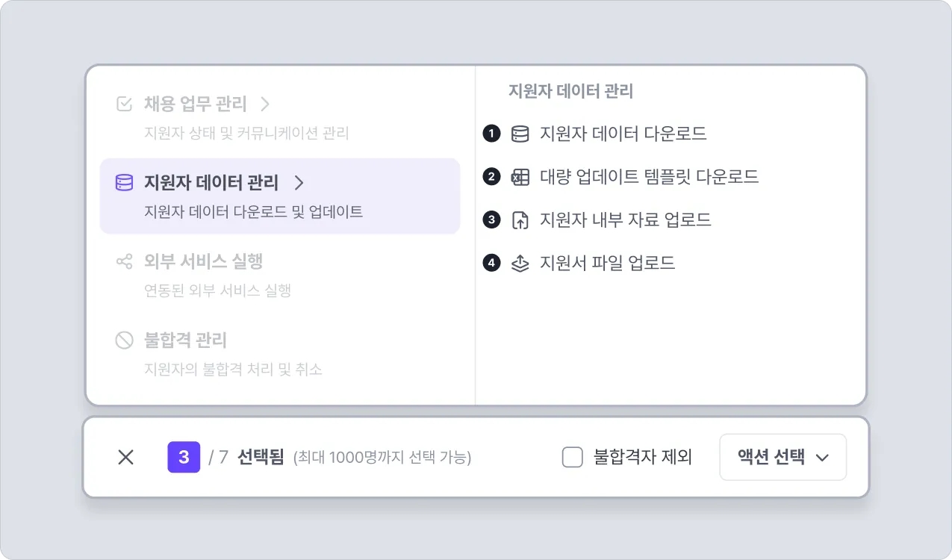Click 지원자 내부 자료 업로드 option
The image size is (952, 560).
click(625, 220)
